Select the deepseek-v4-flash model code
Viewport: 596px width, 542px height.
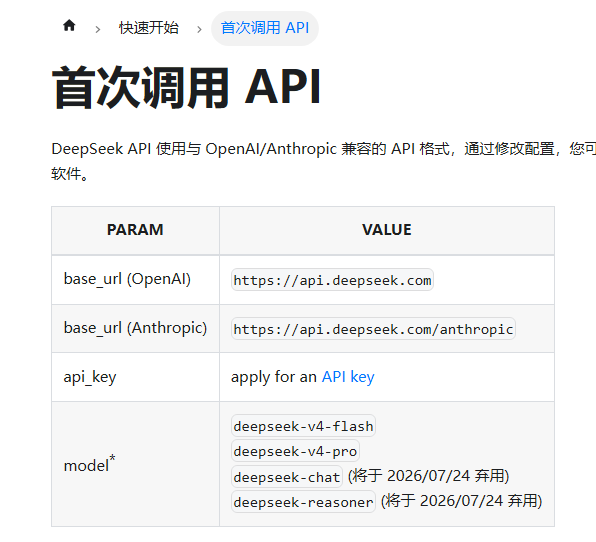coord(303,426)
